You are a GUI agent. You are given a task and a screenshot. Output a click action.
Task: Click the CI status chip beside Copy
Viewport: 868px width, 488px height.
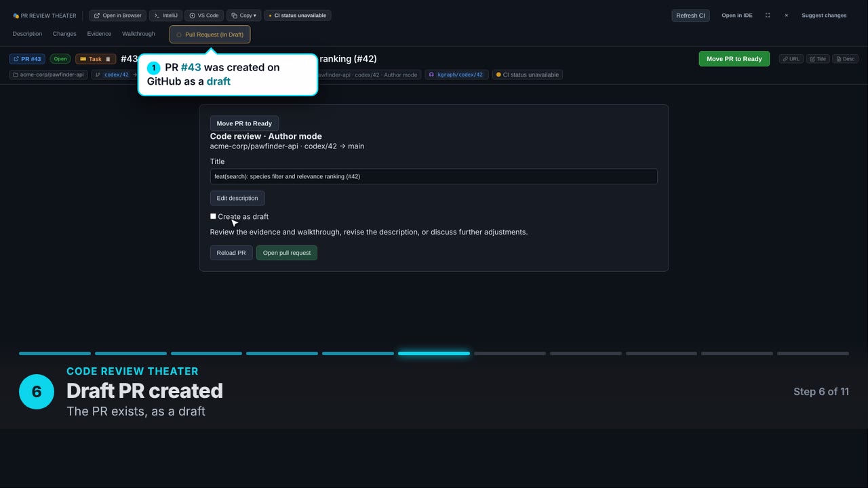pyautogui.click(x=298, y=15)
